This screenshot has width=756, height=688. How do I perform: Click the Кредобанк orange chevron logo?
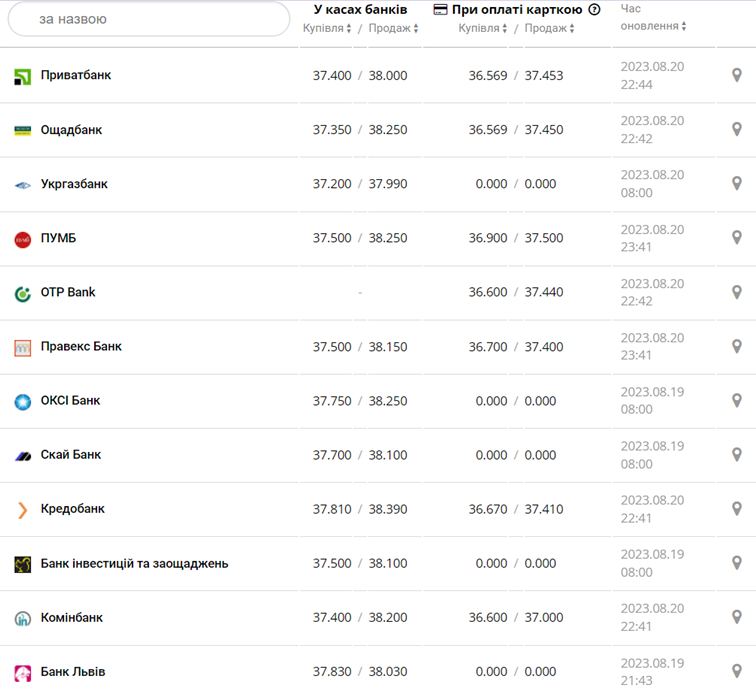point(22,510)
